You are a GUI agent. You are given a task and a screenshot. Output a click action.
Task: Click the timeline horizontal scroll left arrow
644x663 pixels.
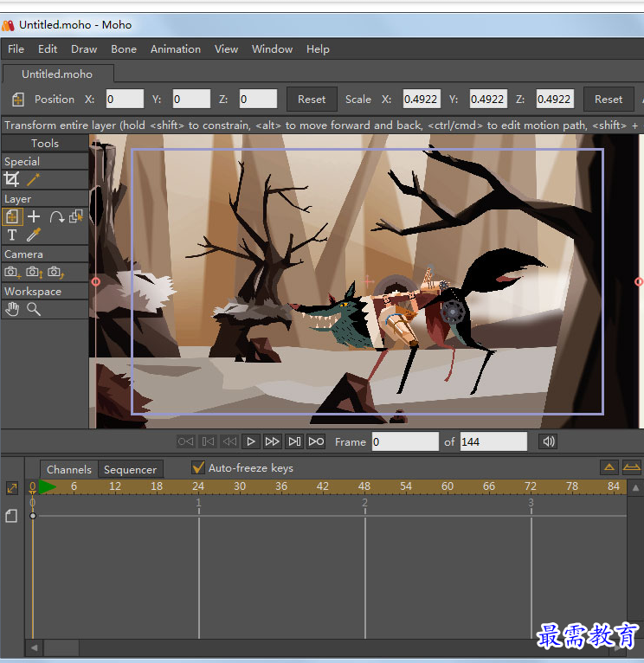[35, 647]
